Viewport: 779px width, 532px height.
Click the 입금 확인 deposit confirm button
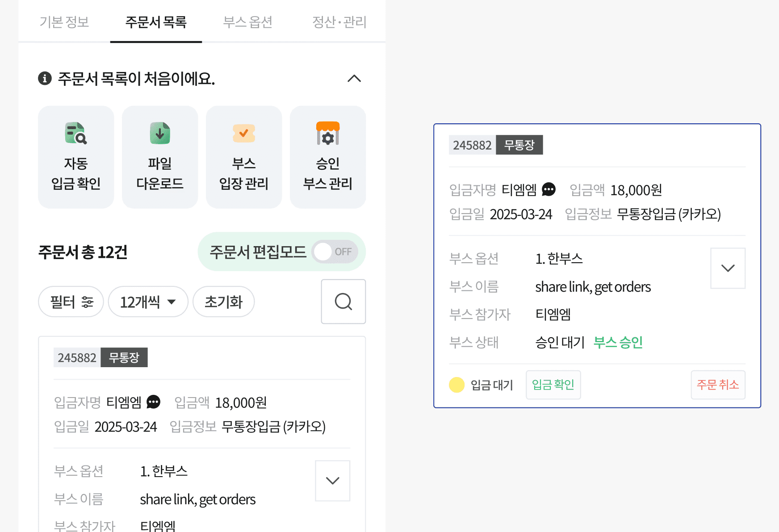point(553,385)
